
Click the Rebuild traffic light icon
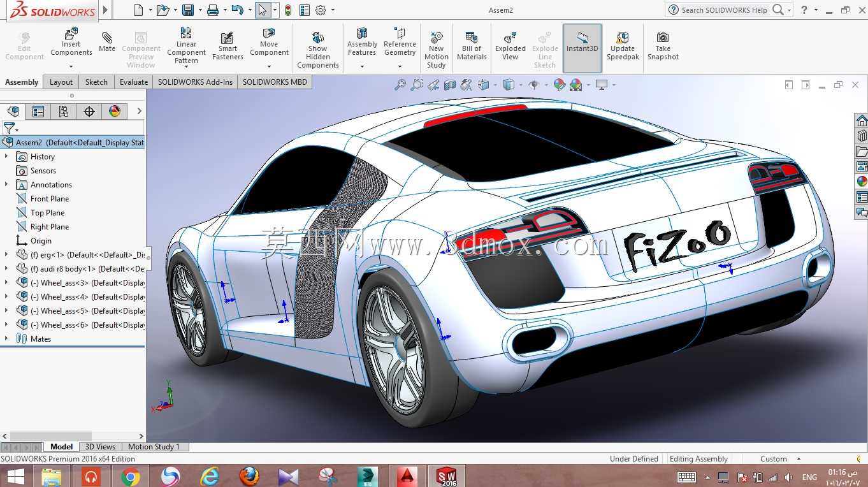coord(288,10)
